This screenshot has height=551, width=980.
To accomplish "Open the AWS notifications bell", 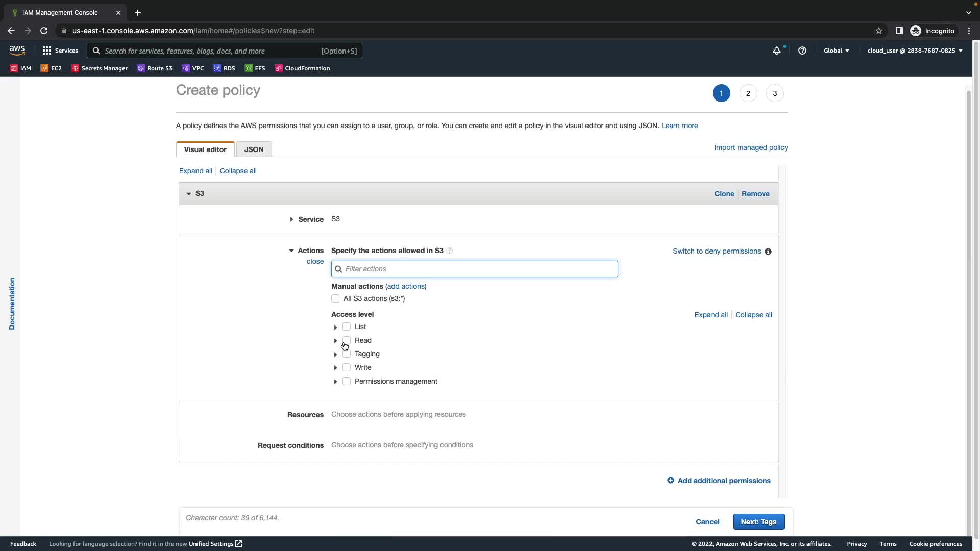I will (x=776, y=51).
